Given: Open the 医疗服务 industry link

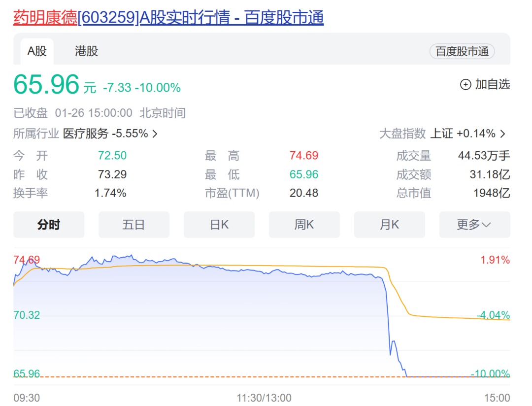Looking at the screenshot, I should coord(105,134).
